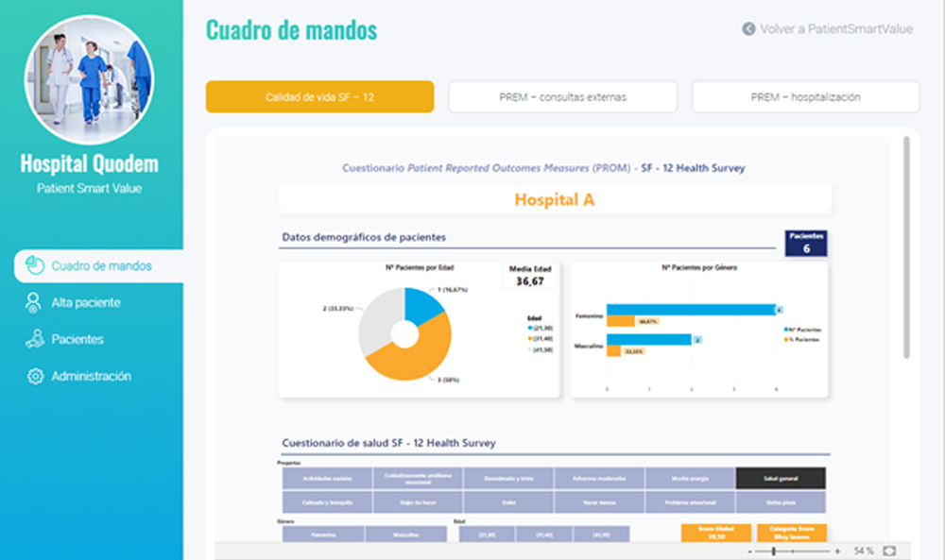Image resolution: width=945 pixels, height=560 pixels.
Task: Click Volver a PatientSmartValue link
Action: [x=836, y=29]
